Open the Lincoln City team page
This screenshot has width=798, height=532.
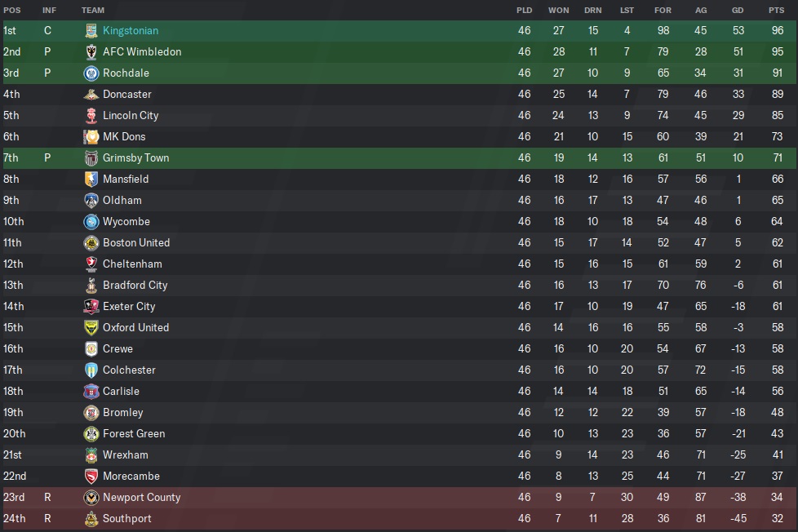[131, 116]
